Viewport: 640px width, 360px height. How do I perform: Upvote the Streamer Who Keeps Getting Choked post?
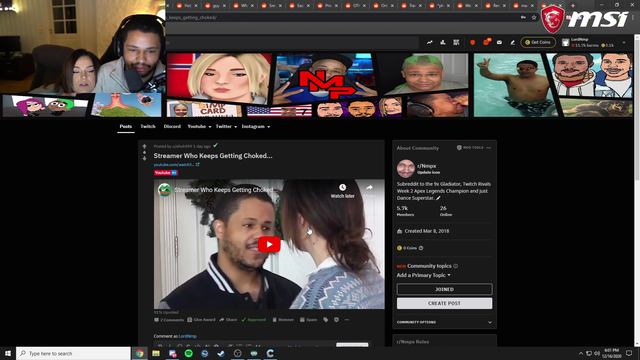click(144, 146)
